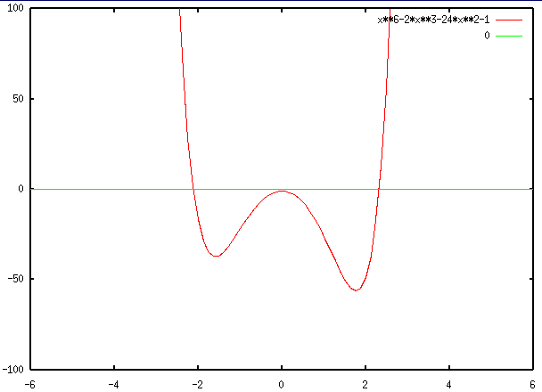The image size is (542, 392).
Task: Click the x-axis tick label 4
Action: coord(449,384)
